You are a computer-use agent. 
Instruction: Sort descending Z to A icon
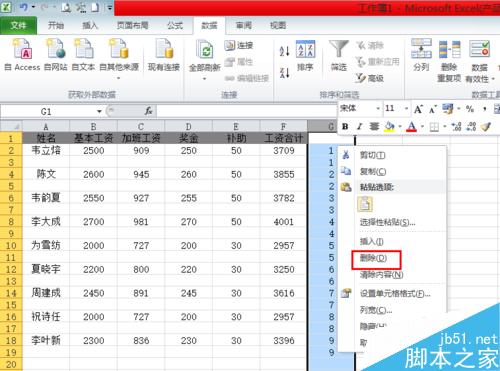(x=284, y=72)
